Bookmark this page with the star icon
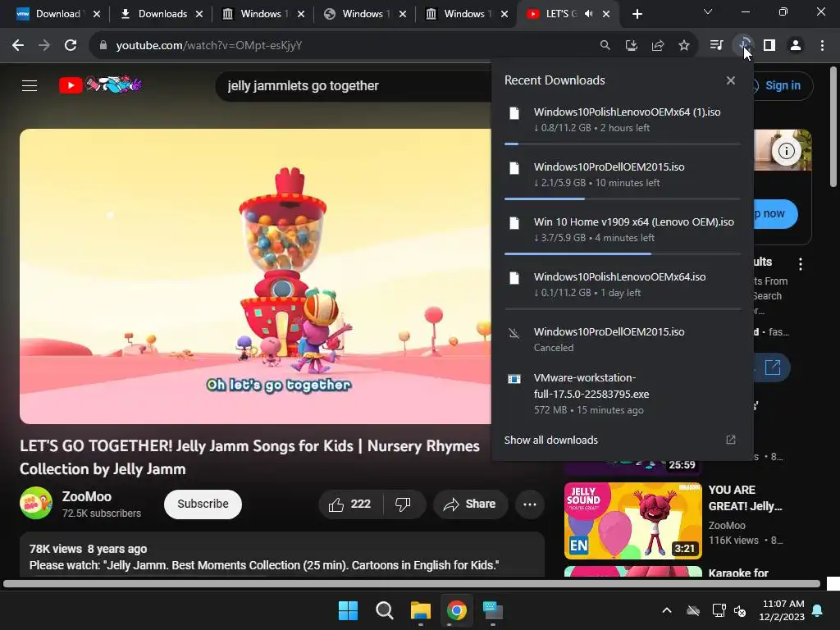 coord(684,46)
